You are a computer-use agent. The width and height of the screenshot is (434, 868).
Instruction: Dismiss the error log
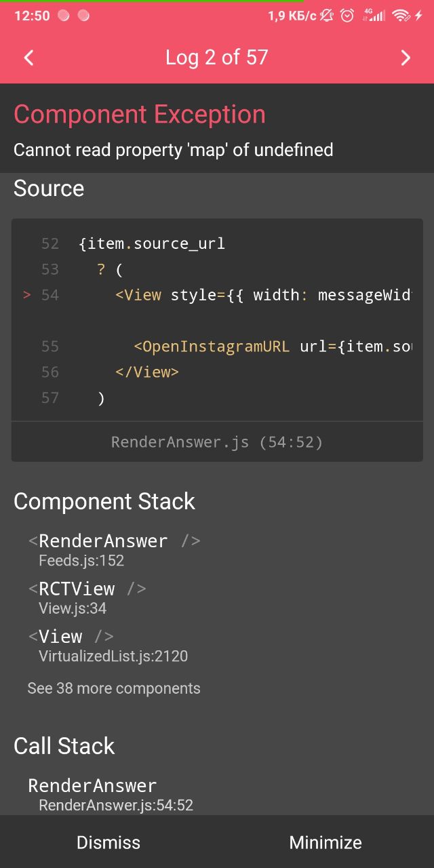[108, 842]
